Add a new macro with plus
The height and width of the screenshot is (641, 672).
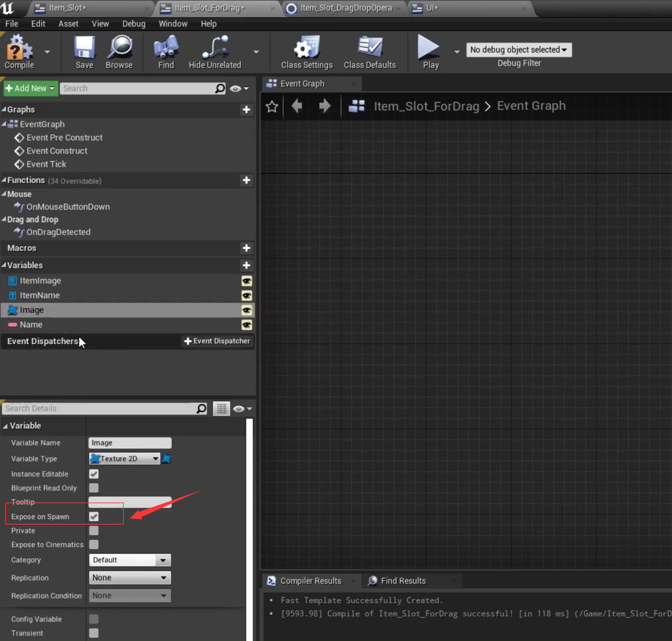click(246, 248)
